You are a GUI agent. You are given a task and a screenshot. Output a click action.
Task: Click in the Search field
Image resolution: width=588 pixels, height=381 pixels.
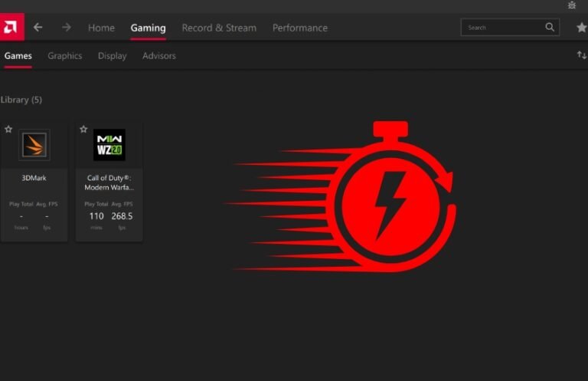coord(510,28)
